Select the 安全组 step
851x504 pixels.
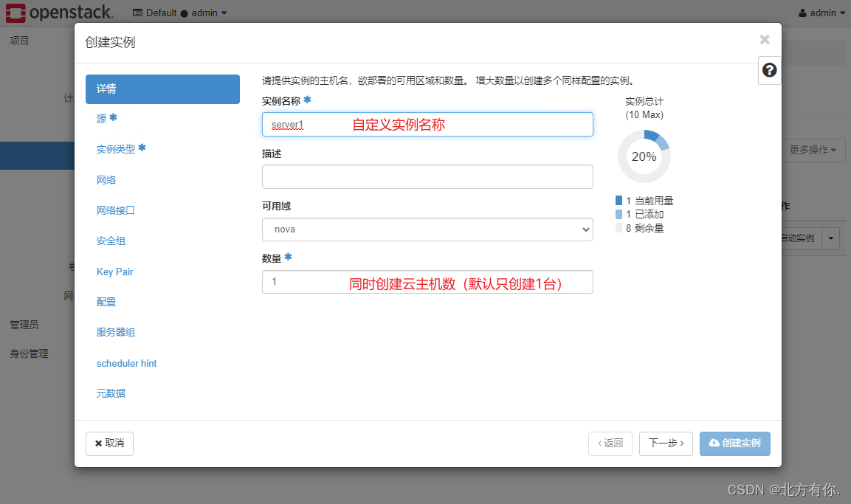tap(111, 241)
